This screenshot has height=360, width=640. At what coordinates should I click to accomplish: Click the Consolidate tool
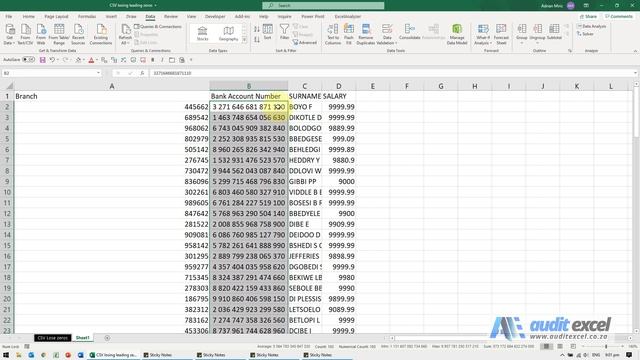point(409,32)
